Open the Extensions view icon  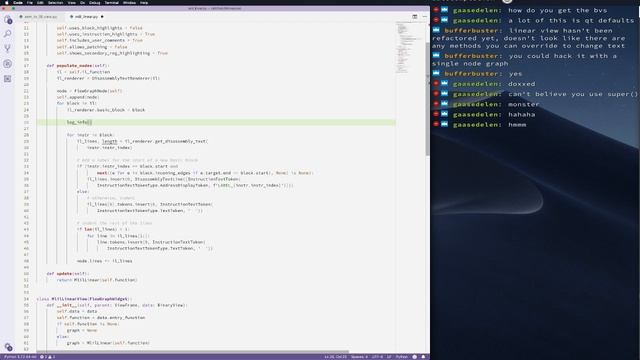pyautogui.click(x=7, y=78)
